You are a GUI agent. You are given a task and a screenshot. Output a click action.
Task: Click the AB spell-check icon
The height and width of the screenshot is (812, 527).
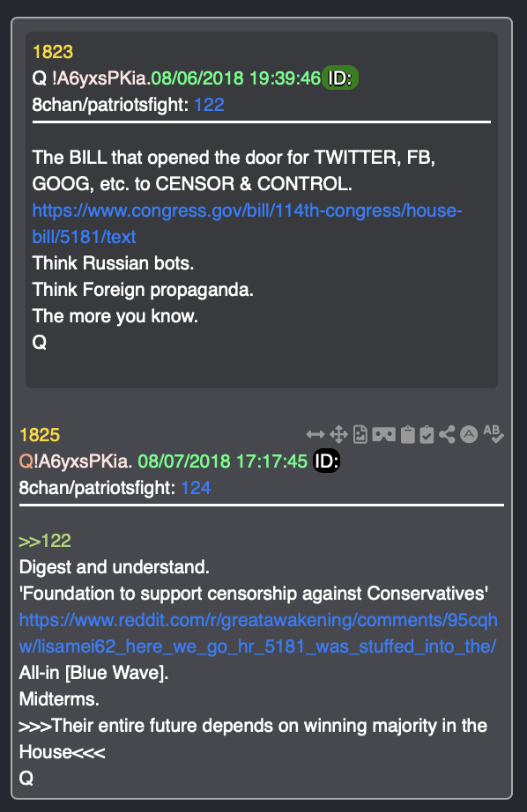pos(493,434)
